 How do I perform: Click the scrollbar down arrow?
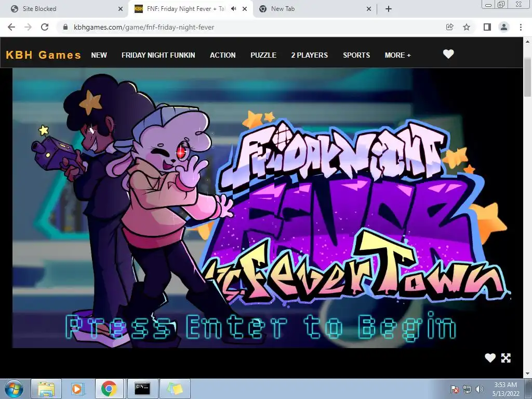(528, 374)
